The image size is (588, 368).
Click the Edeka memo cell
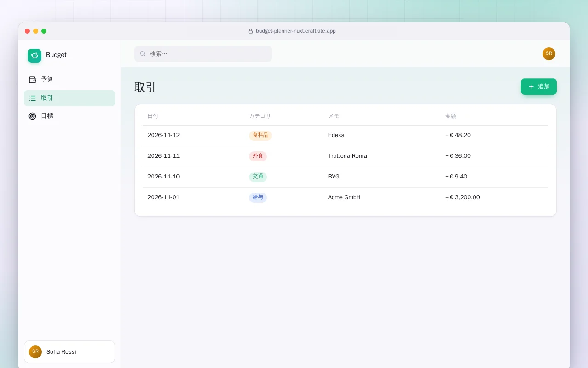pyautogui.click(x=336, y=135)
